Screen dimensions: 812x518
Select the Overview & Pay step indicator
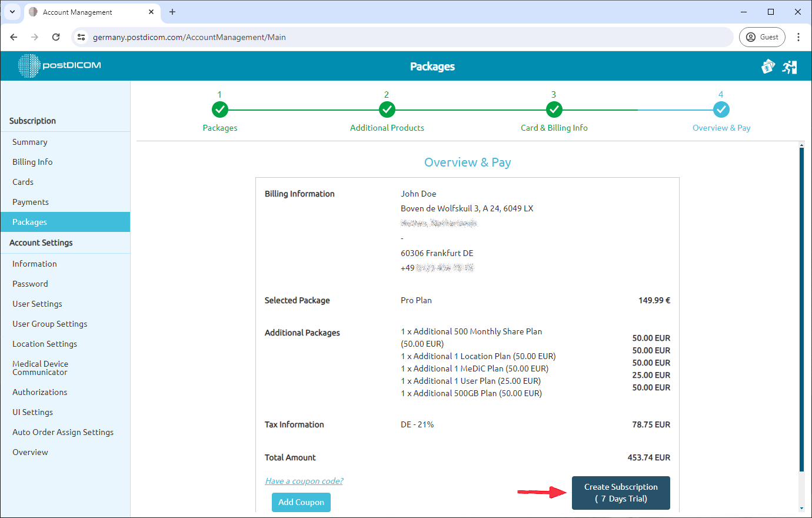pyautogui.click(x=721, y=109)
